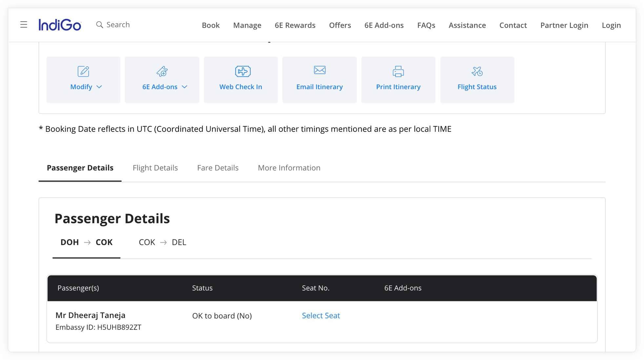Switch to the Flight Details tab

pyautogui.click(x=155, y=168)
